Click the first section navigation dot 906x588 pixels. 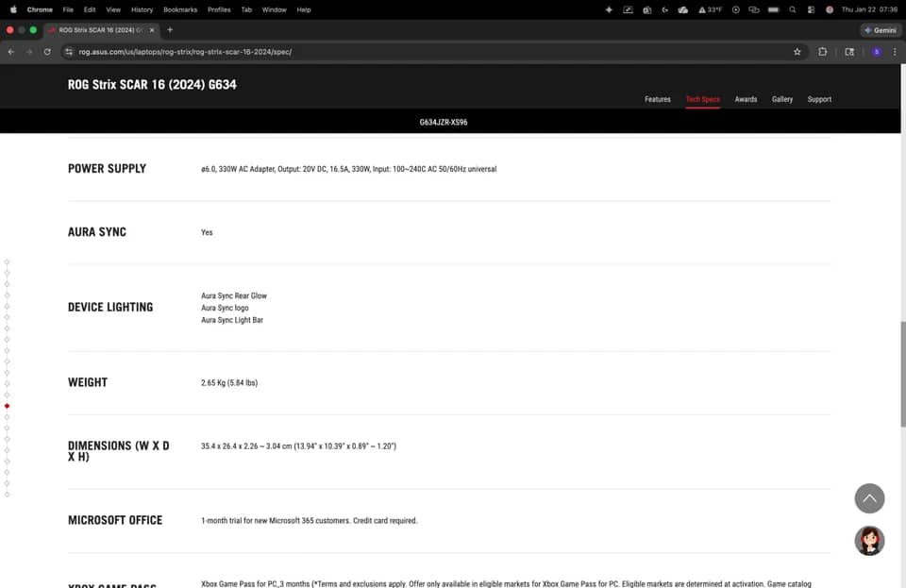click(x=7, y=262)
